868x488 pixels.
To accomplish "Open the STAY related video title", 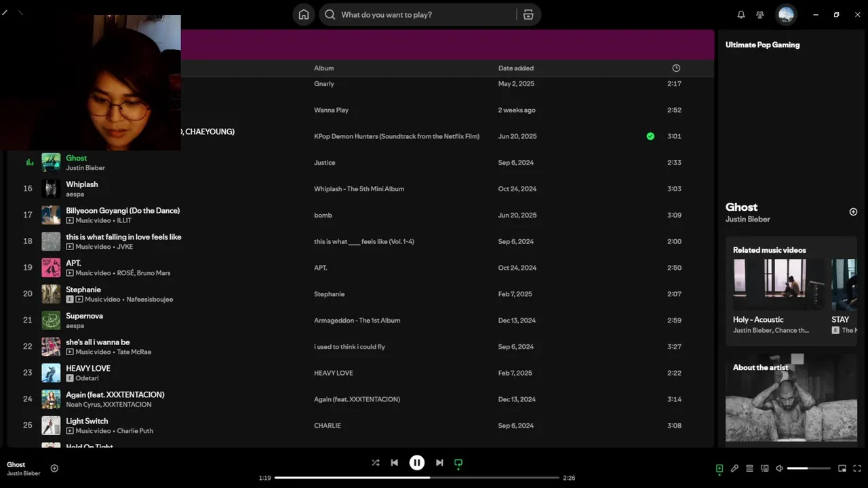I will coord(841,319).
